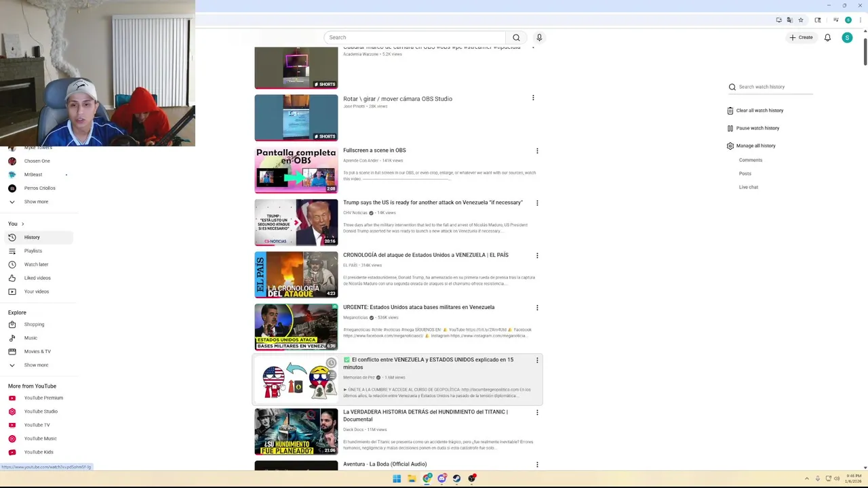Image resolution: width=868 pixels, height=488 pixels.
Task: Open Fullscreen a scene in OBS thumbnail
Action: [x=296, y=170]
